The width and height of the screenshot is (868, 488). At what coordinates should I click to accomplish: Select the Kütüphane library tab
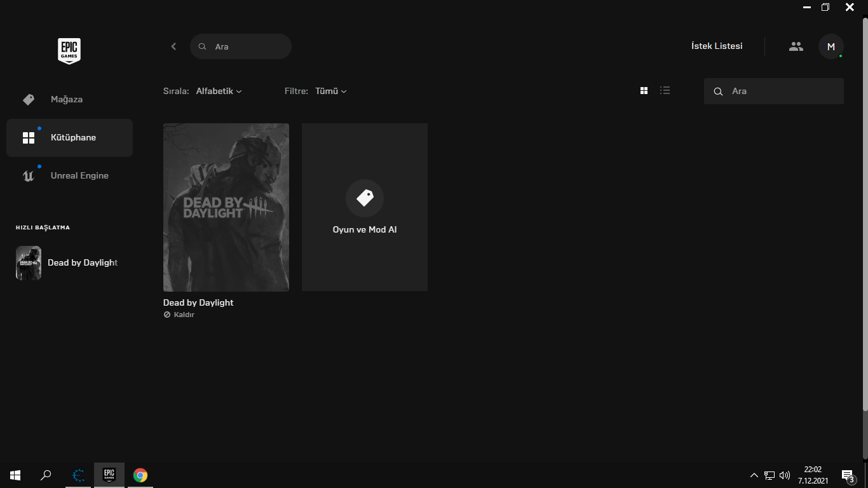(69, 138)
